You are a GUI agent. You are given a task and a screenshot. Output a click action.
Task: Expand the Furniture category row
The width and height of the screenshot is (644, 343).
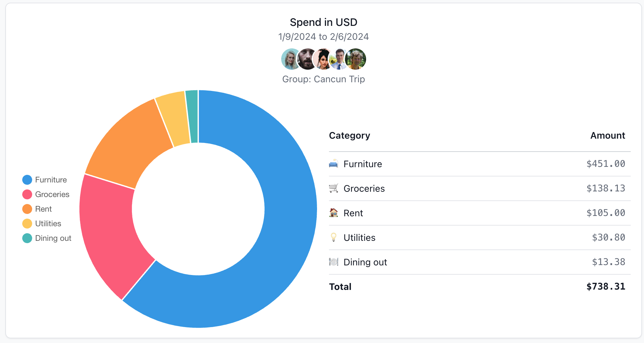[362, 164]
